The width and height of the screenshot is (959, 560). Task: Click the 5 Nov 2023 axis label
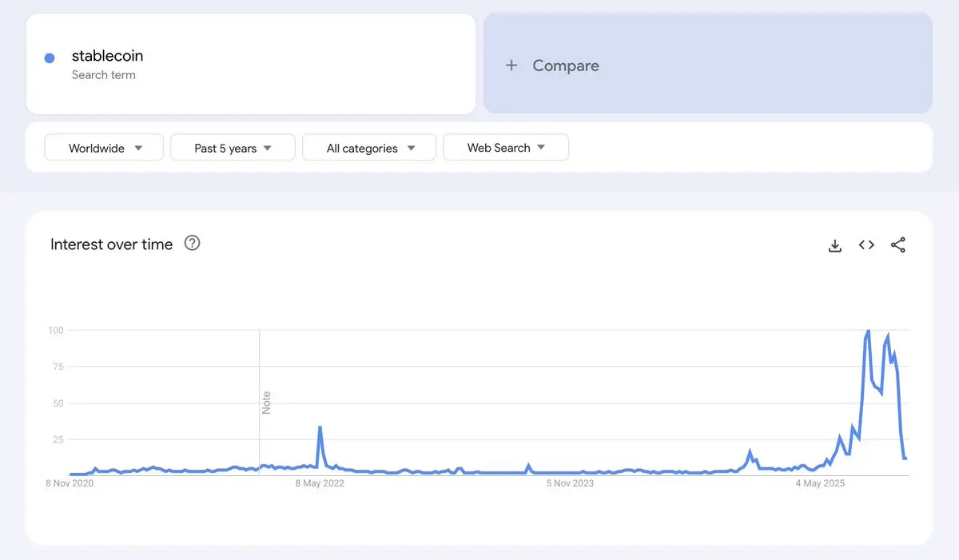(571, 483)
